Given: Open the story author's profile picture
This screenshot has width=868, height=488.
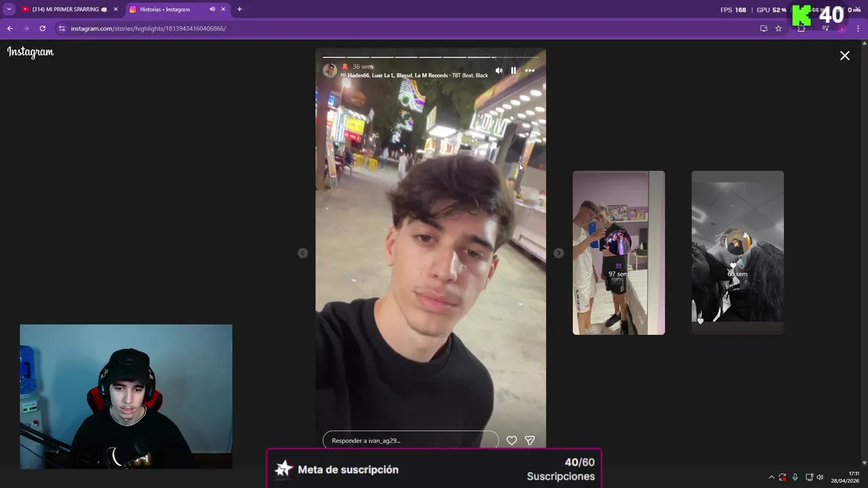Looking at the screenshot, I should pos(330,70).
